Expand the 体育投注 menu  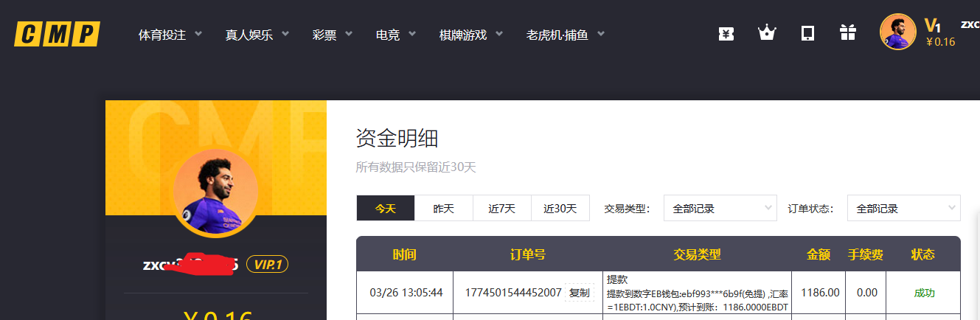pyautogui.click(x=170, y=35)
